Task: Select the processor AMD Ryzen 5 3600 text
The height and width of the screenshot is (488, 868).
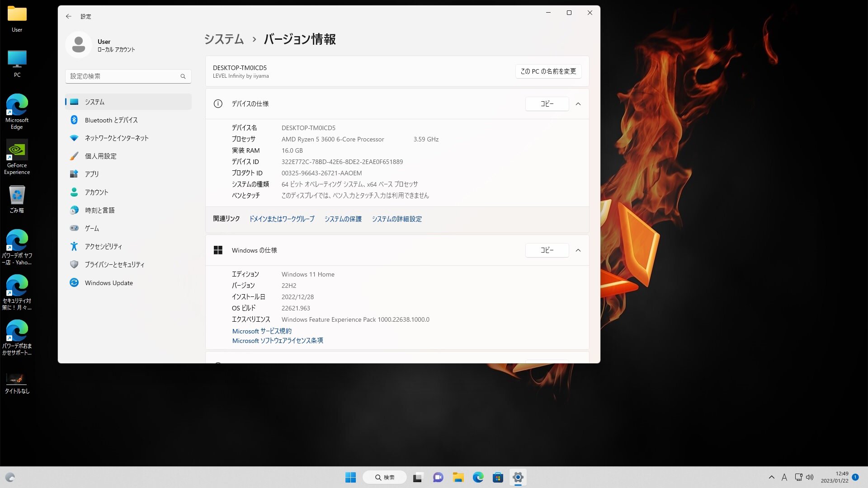Action: coord(333,139)
